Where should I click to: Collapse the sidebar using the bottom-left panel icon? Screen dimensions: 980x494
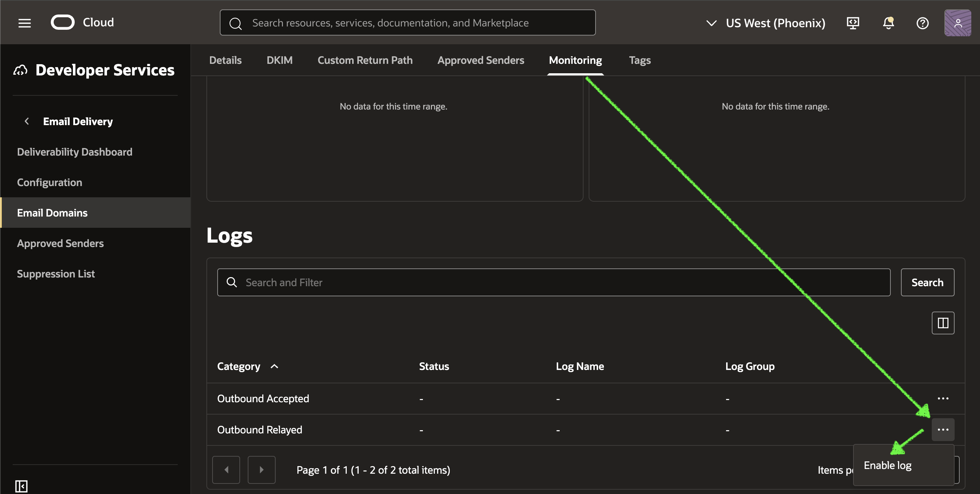tap(21, 486)
